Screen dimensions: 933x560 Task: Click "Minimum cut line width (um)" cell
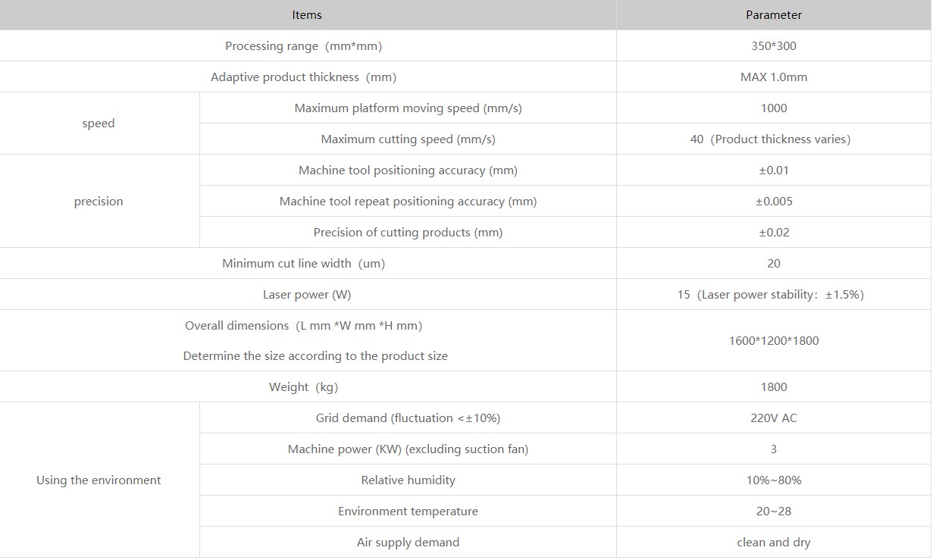tap(303, 264)
